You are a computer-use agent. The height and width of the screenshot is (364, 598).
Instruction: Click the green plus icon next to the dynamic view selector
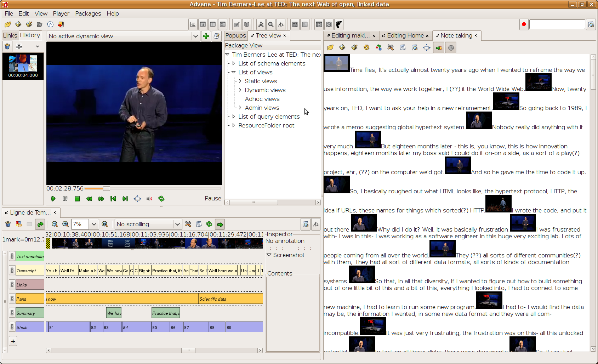[x=206, y=36]
